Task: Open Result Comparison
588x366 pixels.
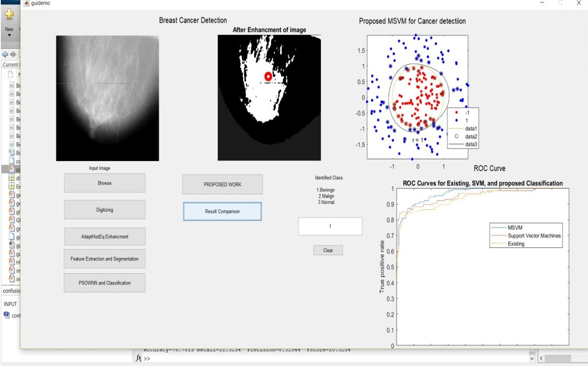Action: coord(222,212)
